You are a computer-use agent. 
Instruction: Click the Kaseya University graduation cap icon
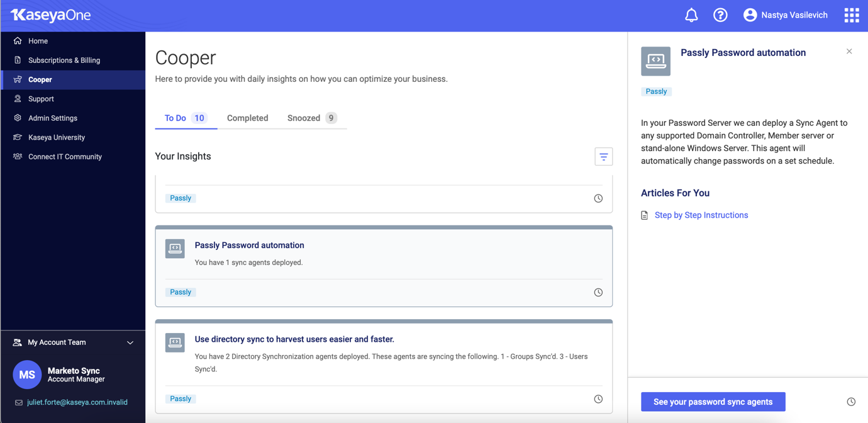pyautogui.click(x=18, y=137)
